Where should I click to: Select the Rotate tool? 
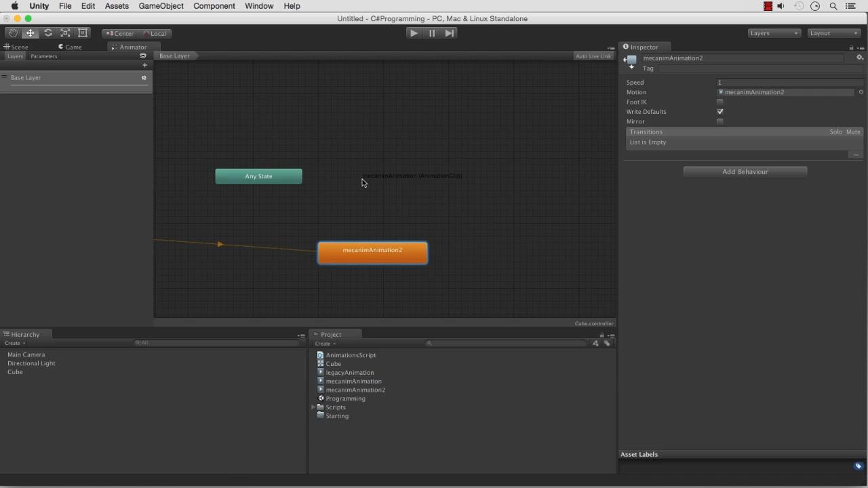pyautogui.click(x=48, y=33)
